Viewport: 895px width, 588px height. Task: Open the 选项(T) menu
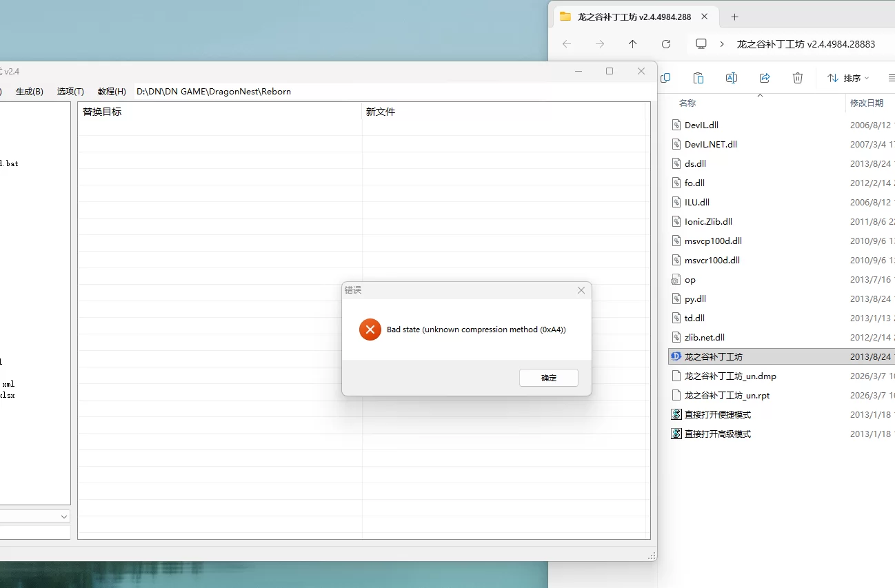70,91
